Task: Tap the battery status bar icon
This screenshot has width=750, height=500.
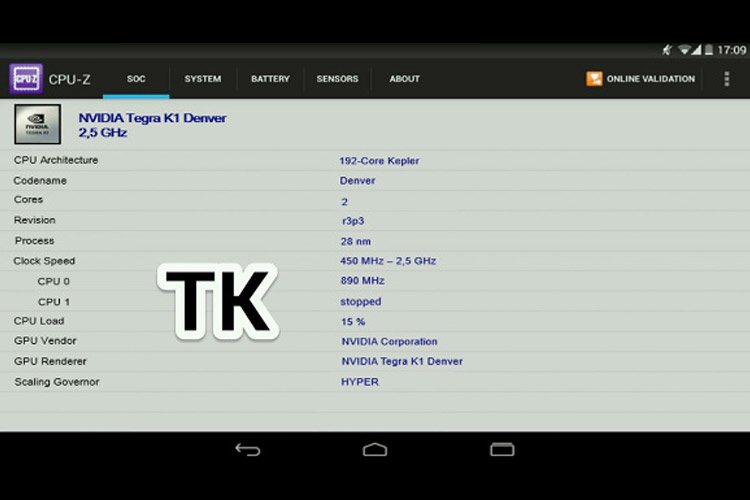Action: point(709,50)
